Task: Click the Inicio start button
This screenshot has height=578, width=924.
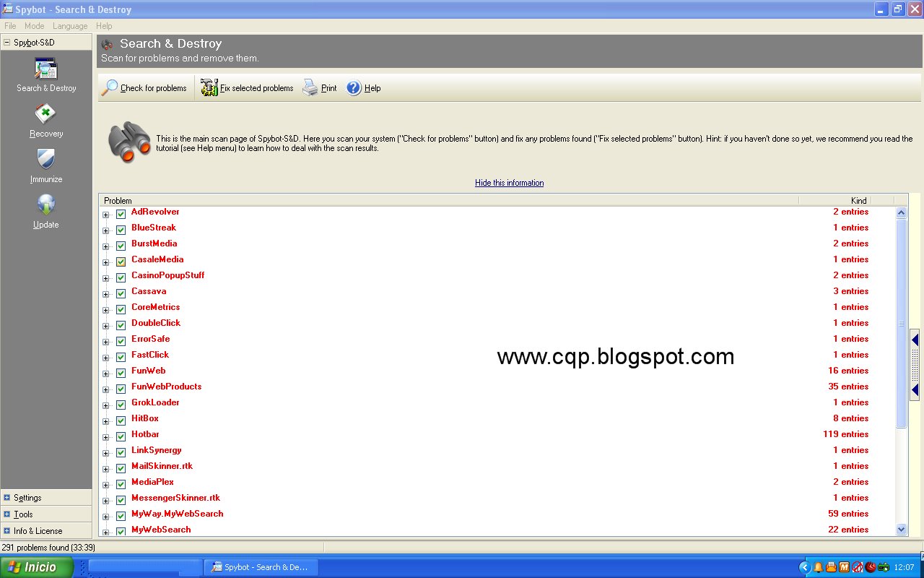Action: [36, 567]
